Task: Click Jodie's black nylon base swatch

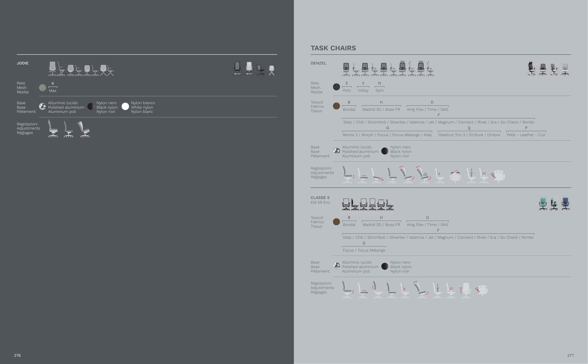Action: pyautogui.click(x=91, y=107)
